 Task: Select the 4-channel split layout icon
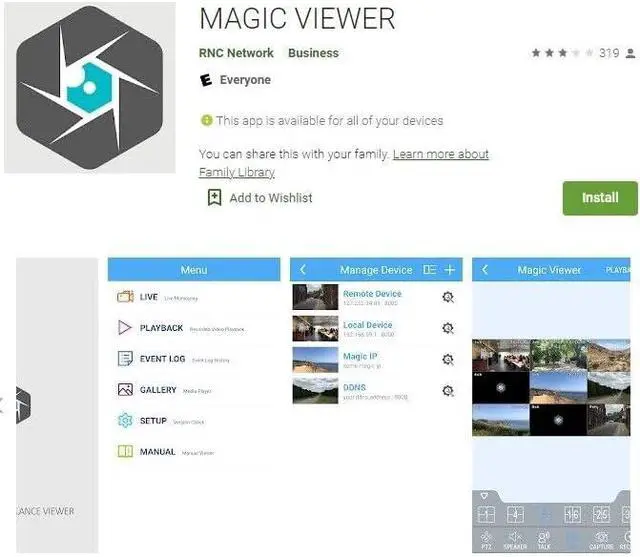[x=515, y=515]
